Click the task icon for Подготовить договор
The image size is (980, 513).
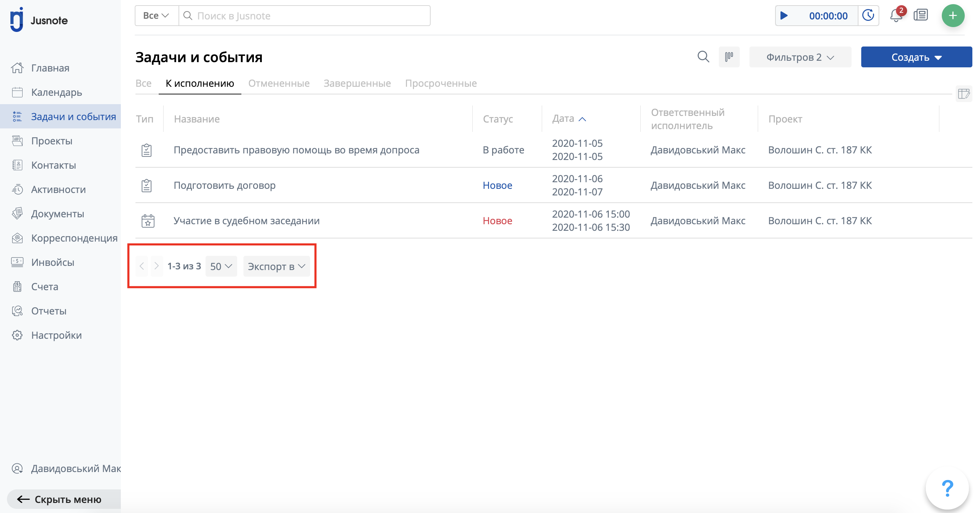coord(147,186)
